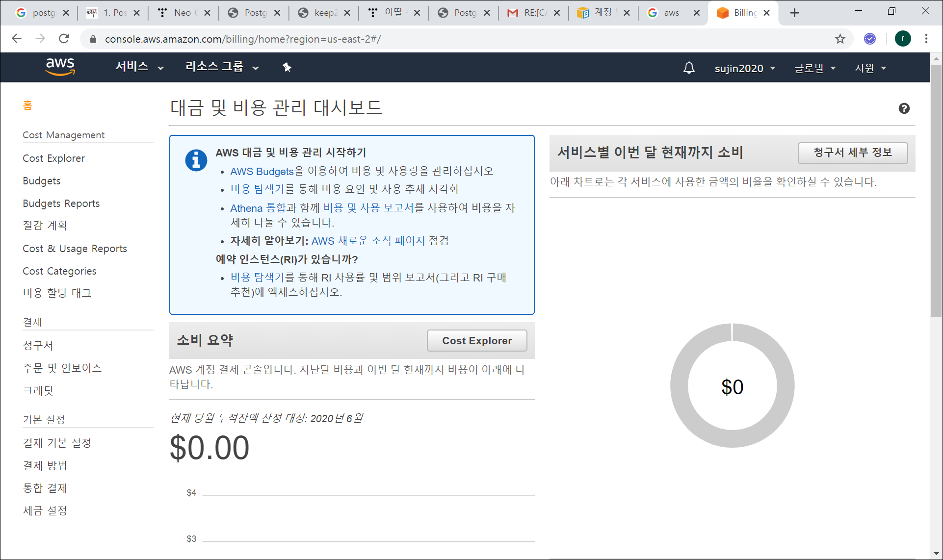Image resolution: width=943 pixels, height=560 pixels.
Task: Click the browser back arrow
Action: click(17, 39)
